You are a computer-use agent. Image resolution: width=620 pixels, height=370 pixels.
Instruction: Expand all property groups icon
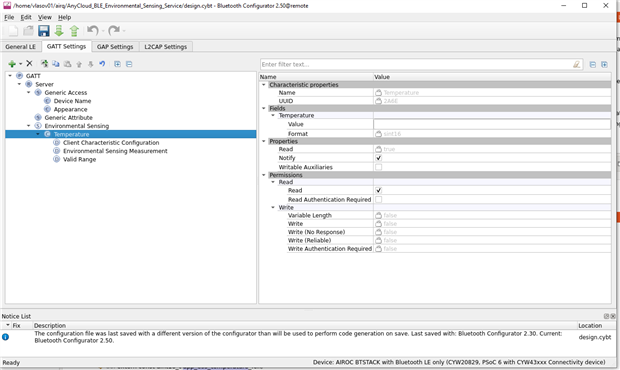(x=604, y=64)
